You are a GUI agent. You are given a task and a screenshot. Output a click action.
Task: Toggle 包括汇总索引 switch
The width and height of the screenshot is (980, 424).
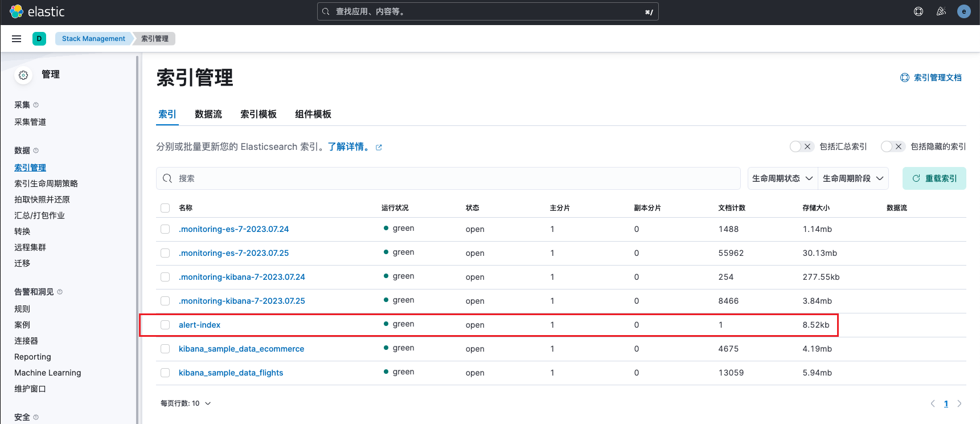coord(802,146)
